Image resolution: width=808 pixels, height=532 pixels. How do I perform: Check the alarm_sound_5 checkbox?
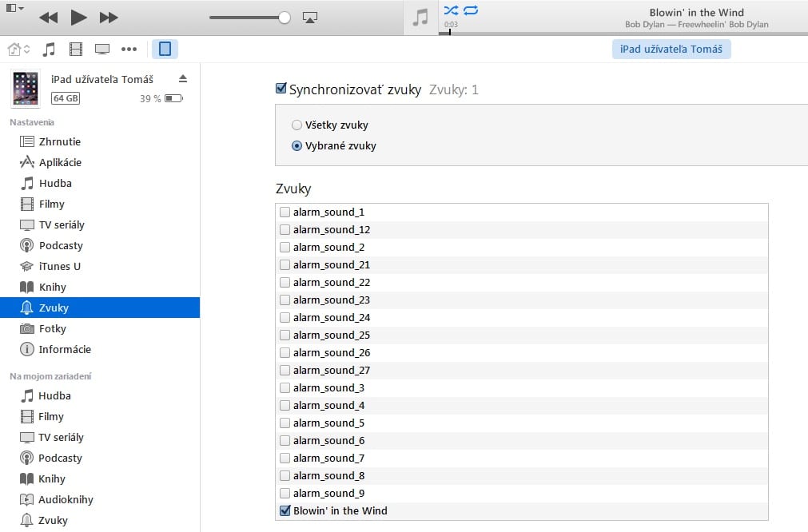click(x=285, y=423)
